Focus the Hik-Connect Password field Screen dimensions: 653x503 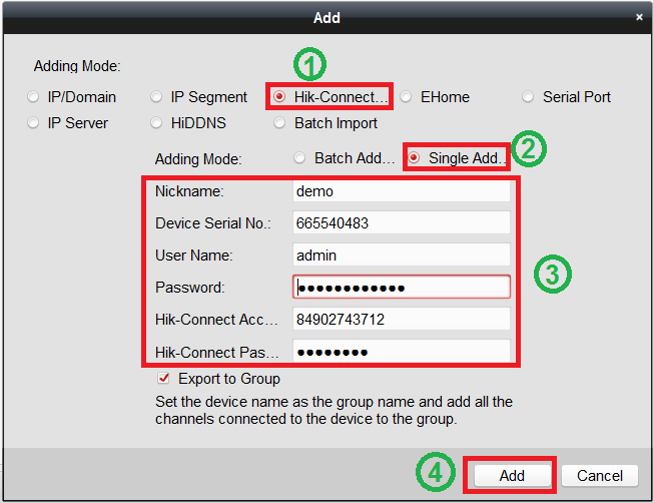pyautogui.click(x=401, y=352)
